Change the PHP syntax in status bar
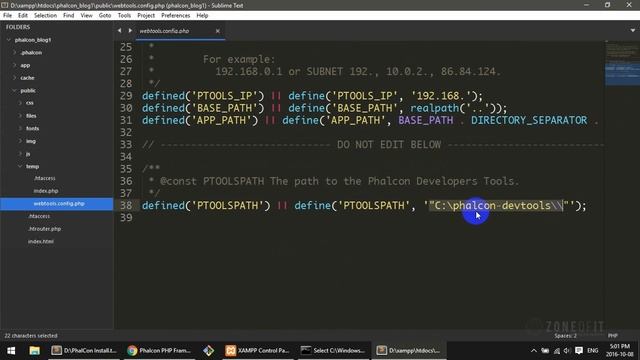The width and height of the screenshot is (640, 360). [x=613, y=336]
